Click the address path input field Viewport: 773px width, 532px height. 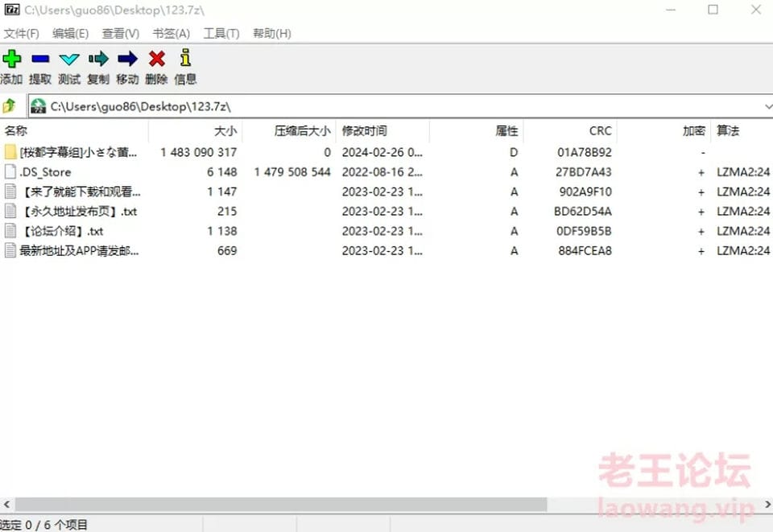[x=399, y=106]
